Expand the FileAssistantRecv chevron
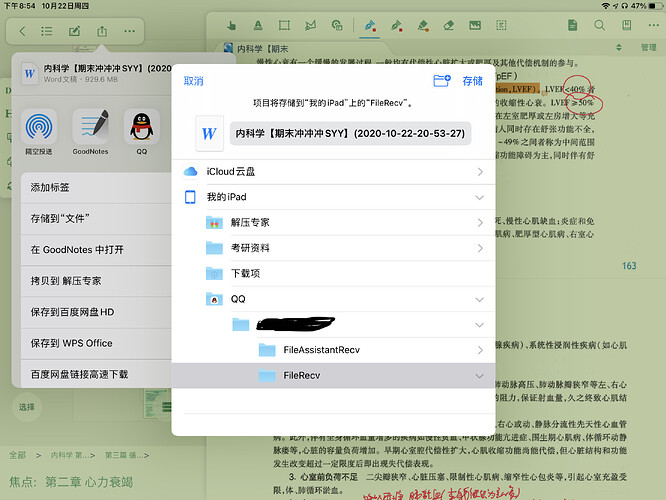Screen dimensions: 666x500 point(480,350)
